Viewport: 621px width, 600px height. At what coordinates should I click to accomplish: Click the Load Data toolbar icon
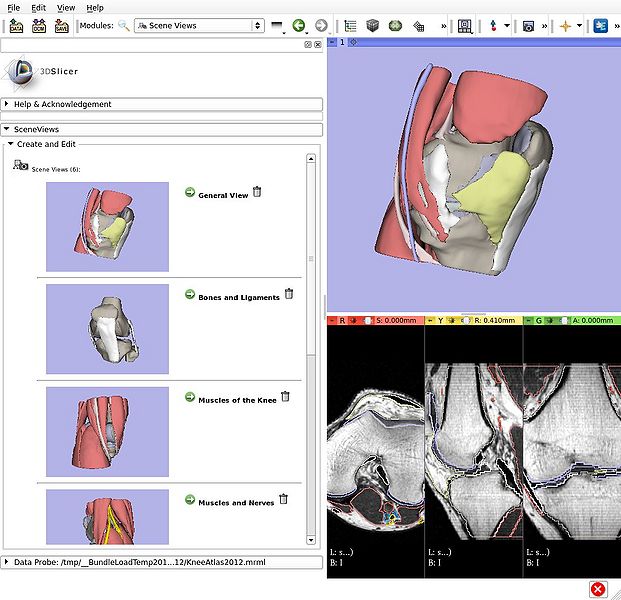16,26
